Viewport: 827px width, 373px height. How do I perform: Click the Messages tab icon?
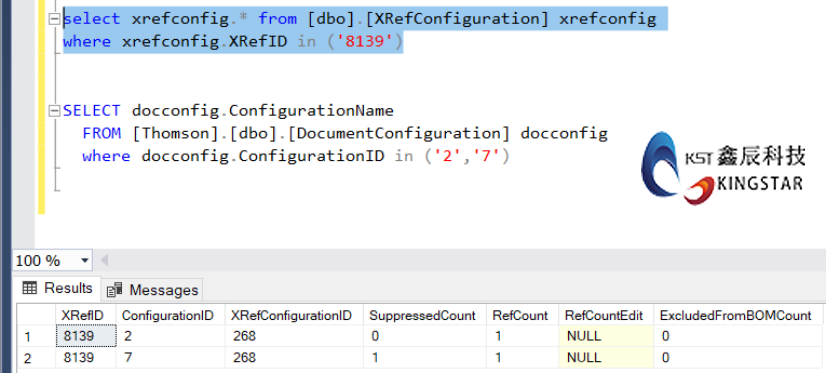point(114,290)
